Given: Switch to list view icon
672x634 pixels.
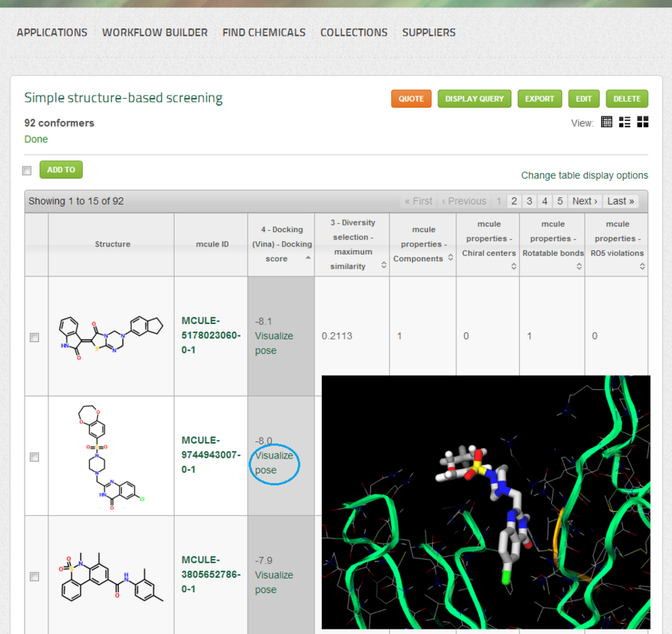Looking at the screenshot, I should (x=625, y=122).
